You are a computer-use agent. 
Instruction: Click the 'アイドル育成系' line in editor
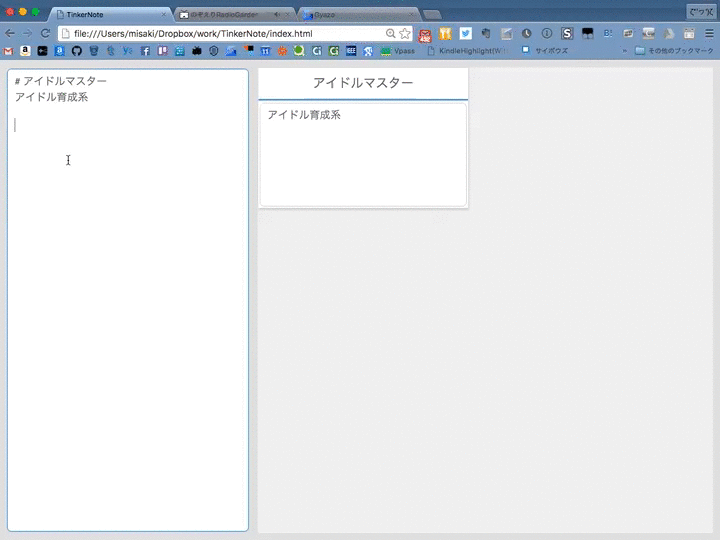pos(51,97)
